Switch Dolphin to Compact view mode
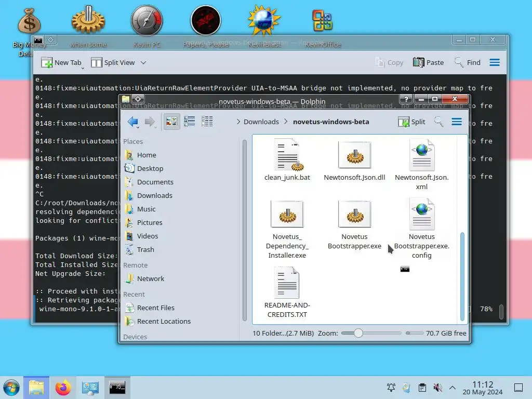 [x=189, y=122]
